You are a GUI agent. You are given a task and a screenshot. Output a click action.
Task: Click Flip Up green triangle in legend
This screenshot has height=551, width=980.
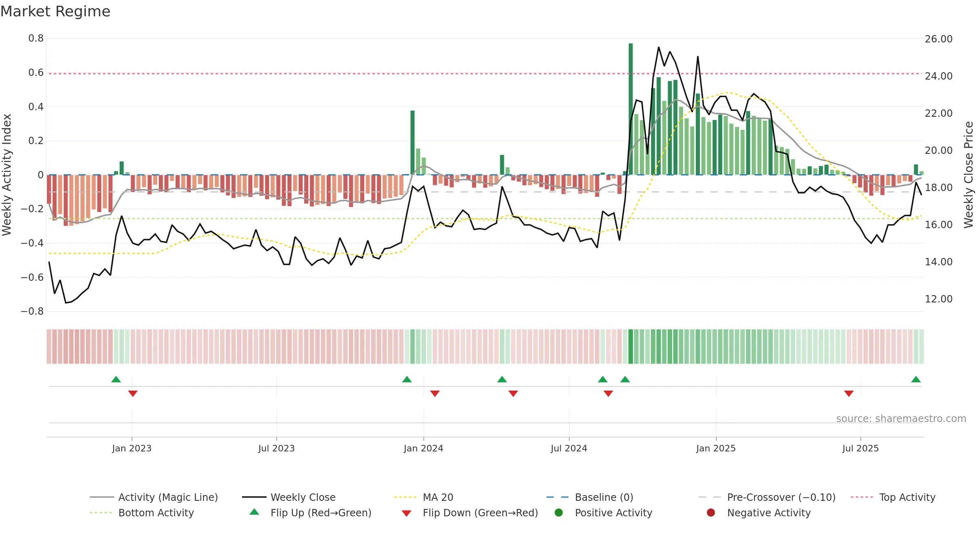[x=254, y=512]
